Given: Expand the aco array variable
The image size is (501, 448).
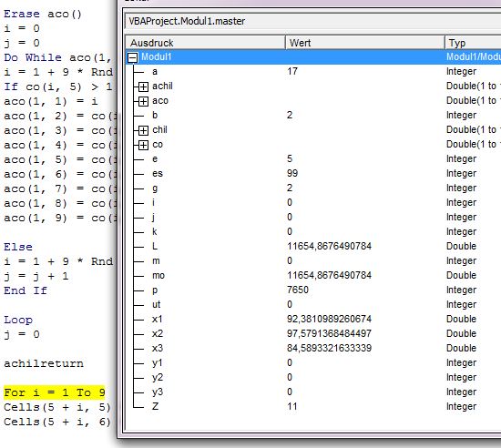Looking at the screenshot, I should [143, 101].
